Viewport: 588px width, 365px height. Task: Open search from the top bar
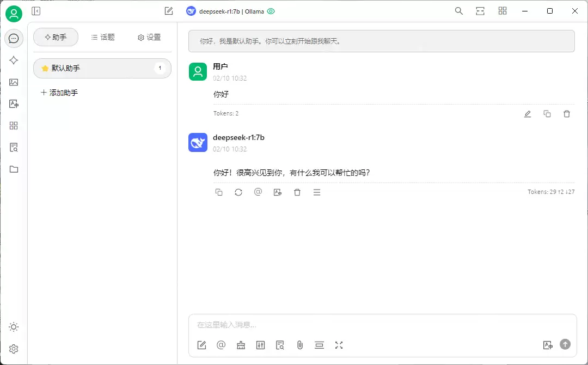459,10
